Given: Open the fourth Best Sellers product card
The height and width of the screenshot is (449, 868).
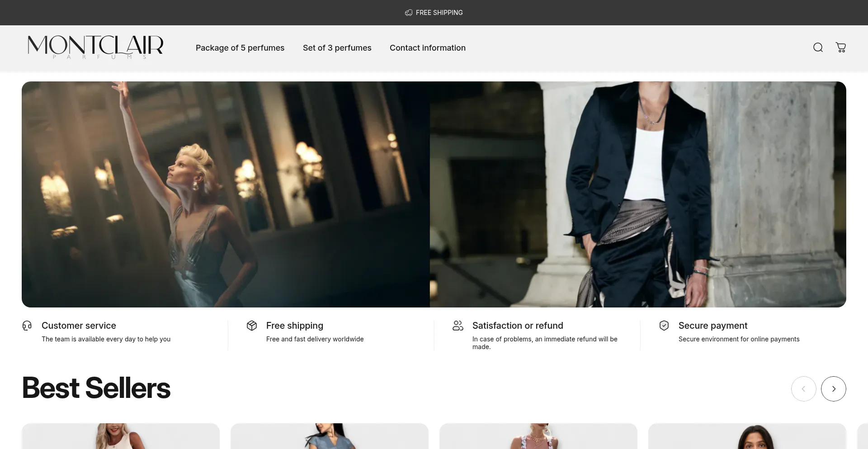Looking at the screenshot, I should pyautogui.click(x=747, y=436).
